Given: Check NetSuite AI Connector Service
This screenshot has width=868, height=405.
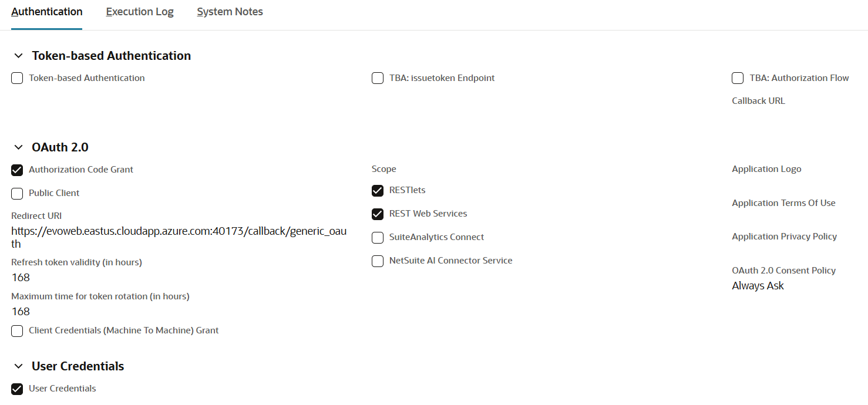Looking at the screenshot, I should [x=378, y=261].
